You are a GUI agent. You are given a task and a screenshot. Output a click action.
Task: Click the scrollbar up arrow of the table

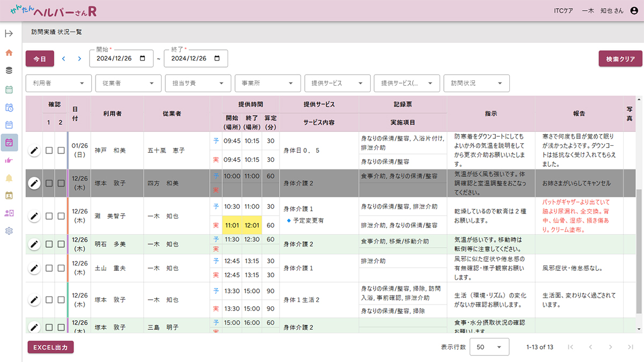[639, 99]
